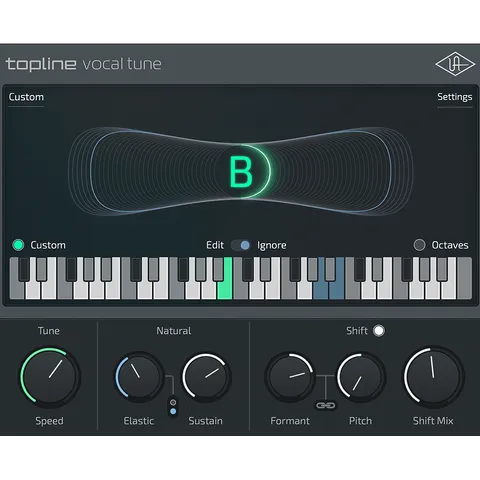Screen dimensions: 480x480
Task: Click the topline vocal tune title
Action: (84, 64)
